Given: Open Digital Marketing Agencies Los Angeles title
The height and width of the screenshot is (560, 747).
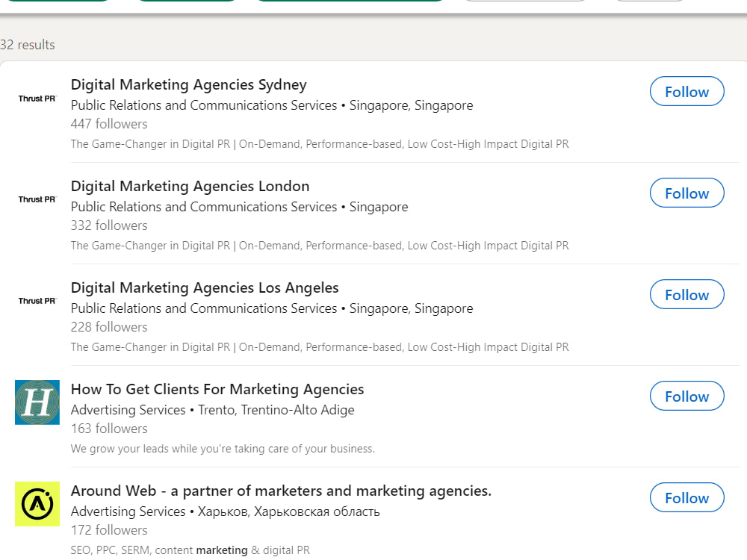Looking at the screenshot, I should click(205, 287).
